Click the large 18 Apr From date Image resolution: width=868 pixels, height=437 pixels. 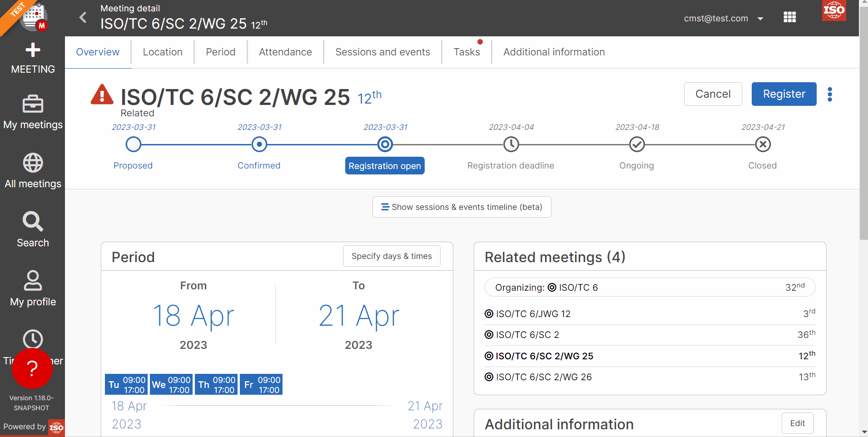tap(193, 316)
